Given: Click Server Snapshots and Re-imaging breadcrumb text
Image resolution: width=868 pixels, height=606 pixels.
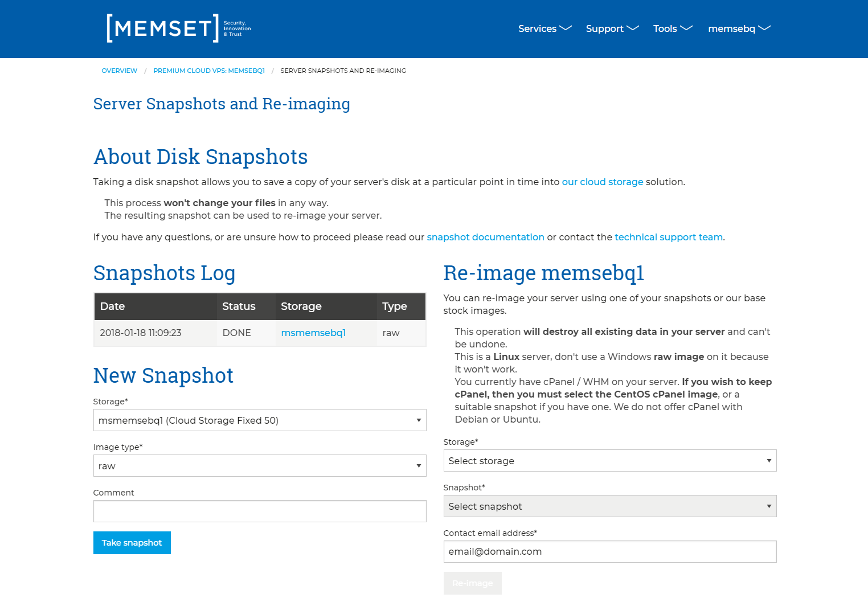Looking at the screenshot, I should coord(343,71).
